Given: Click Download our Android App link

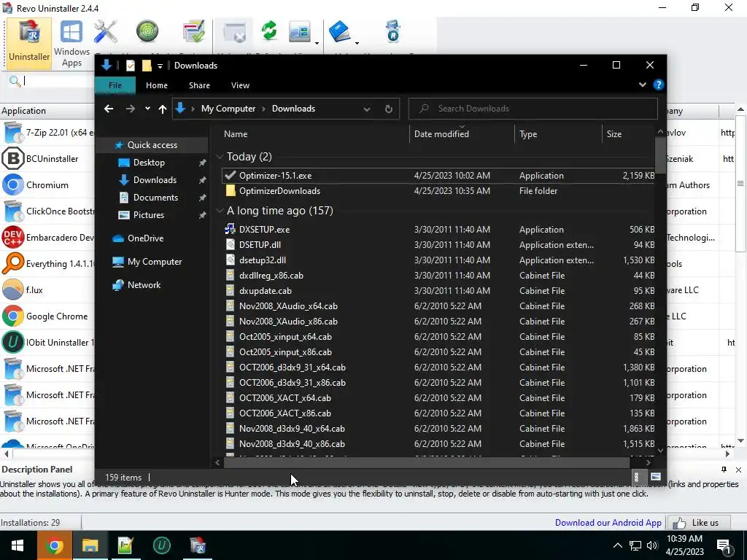Looking at the screenshot, I should (x=608, y=522).
